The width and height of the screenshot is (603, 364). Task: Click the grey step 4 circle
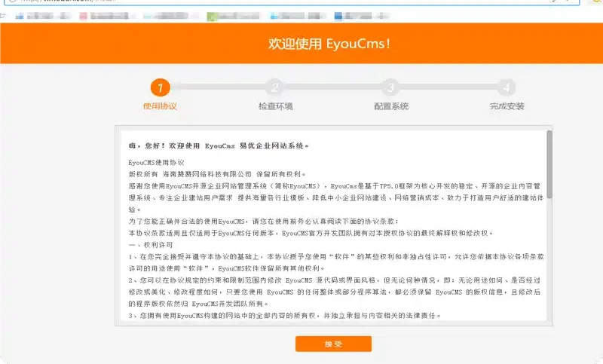coord(507,87)
